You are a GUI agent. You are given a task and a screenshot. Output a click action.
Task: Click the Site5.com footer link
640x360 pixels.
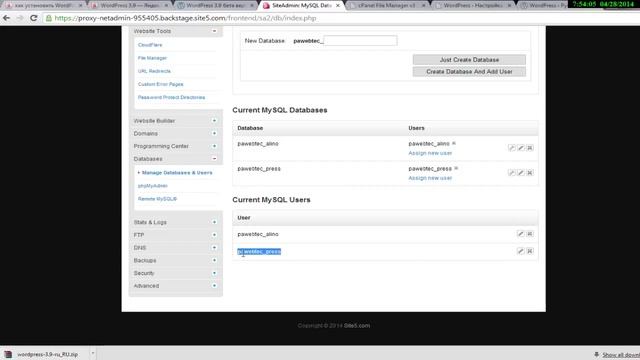point(357,326)
